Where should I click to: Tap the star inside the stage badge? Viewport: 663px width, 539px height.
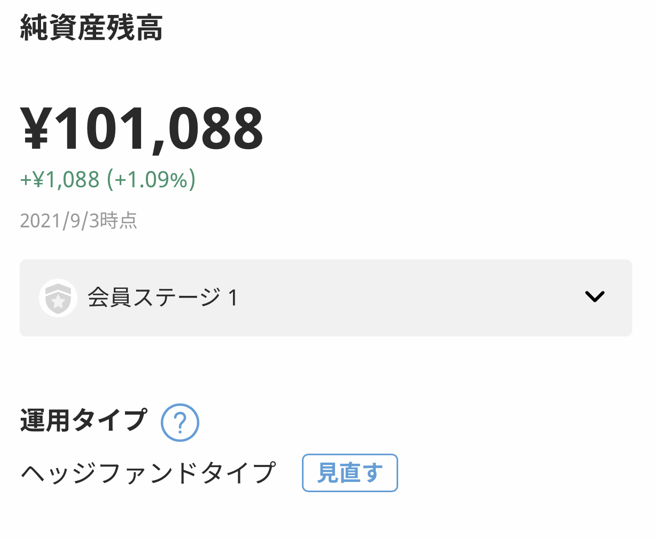pyautogui.click(x=58, y=300)
